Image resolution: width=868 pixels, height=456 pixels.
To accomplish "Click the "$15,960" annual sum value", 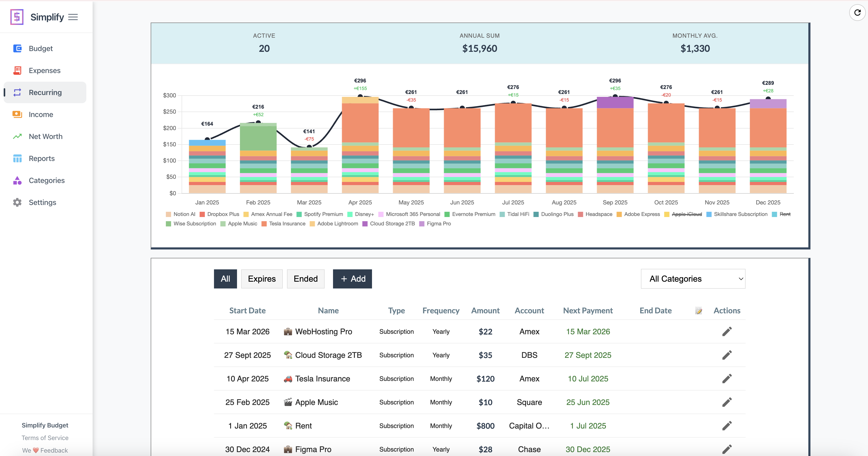I will [x=480, y=49].
